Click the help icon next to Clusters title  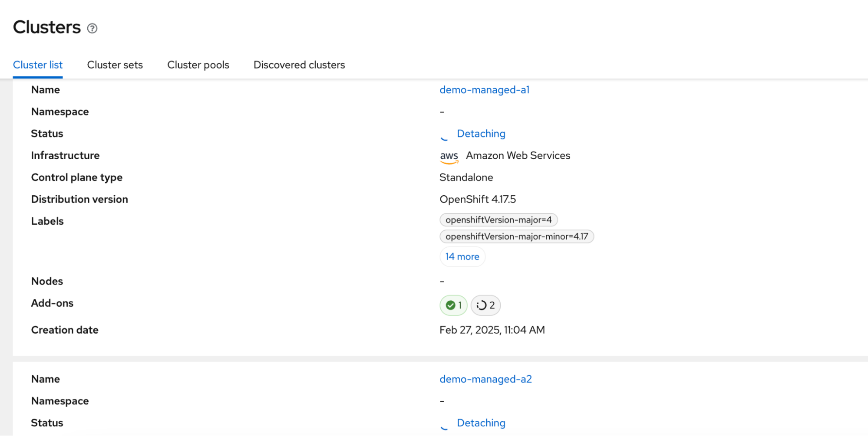pyautogui.click(x=92, y=29)
